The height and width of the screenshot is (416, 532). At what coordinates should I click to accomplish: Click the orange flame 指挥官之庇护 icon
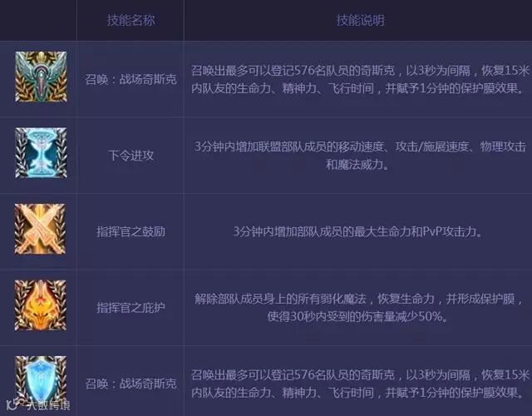[x=41, y=305]
